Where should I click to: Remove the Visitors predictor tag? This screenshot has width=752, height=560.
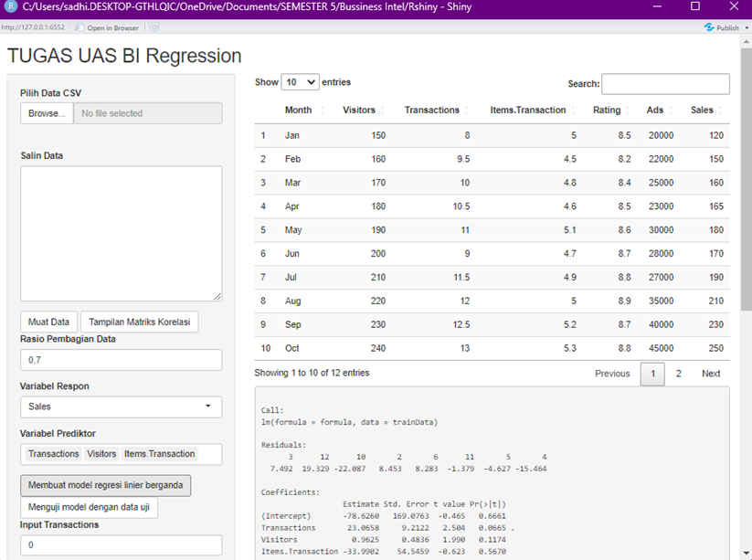coord(101,454)
